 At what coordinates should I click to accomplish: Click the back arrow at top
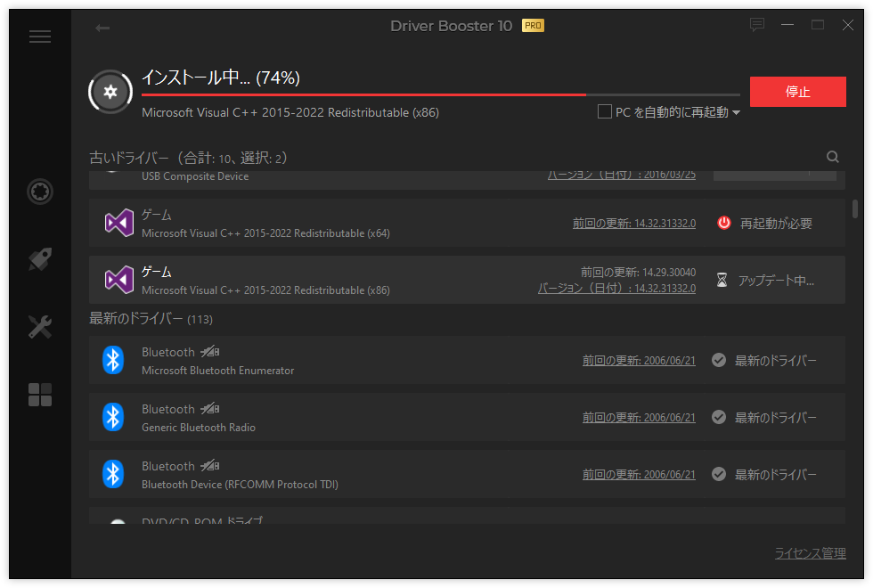pyautogui.click(x=102, y=28)
